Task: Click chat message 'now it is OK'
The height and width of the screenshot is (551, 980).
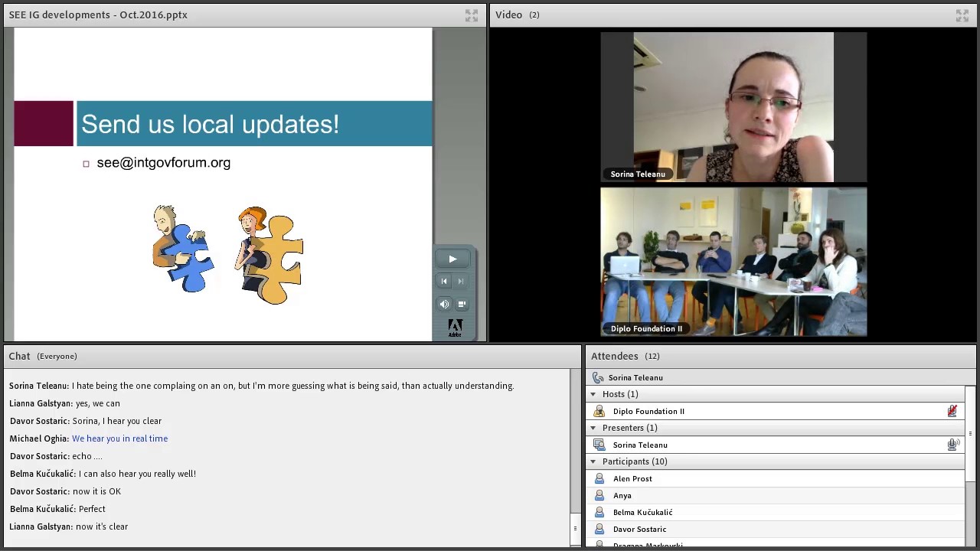Action: [96, 491]
